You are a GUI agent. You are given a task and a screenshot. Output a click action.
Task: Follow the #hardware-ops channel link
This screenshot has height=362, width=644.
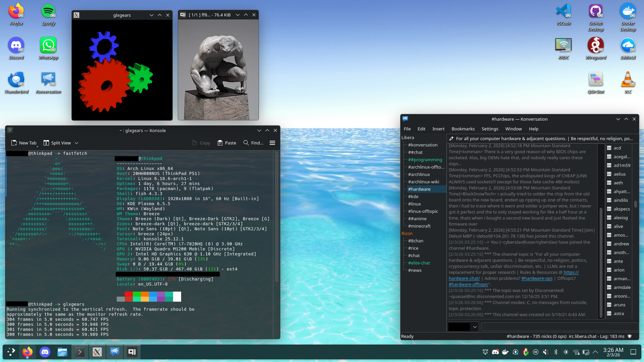pos(537,278)
